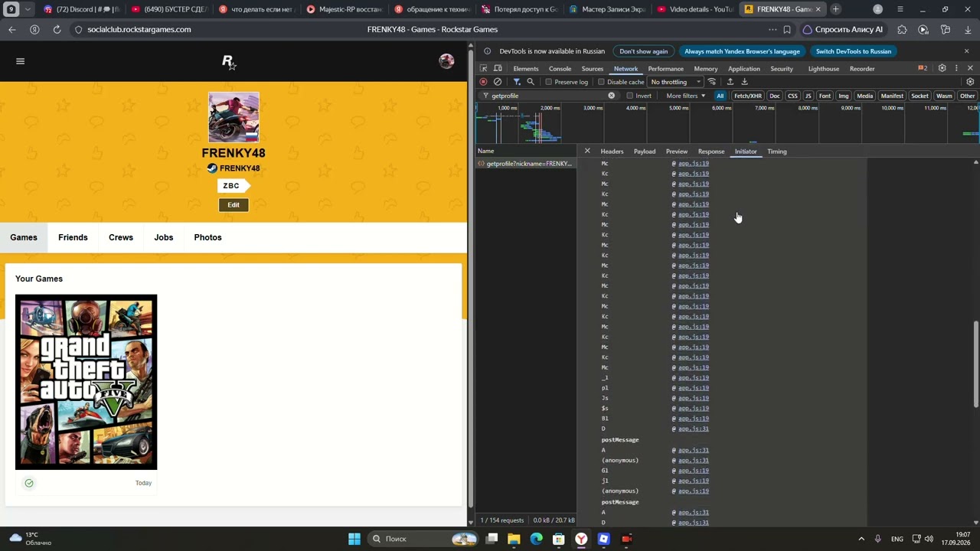Open the Sources panel
Viewport: 980px width, 551px height.
[593, 69]
